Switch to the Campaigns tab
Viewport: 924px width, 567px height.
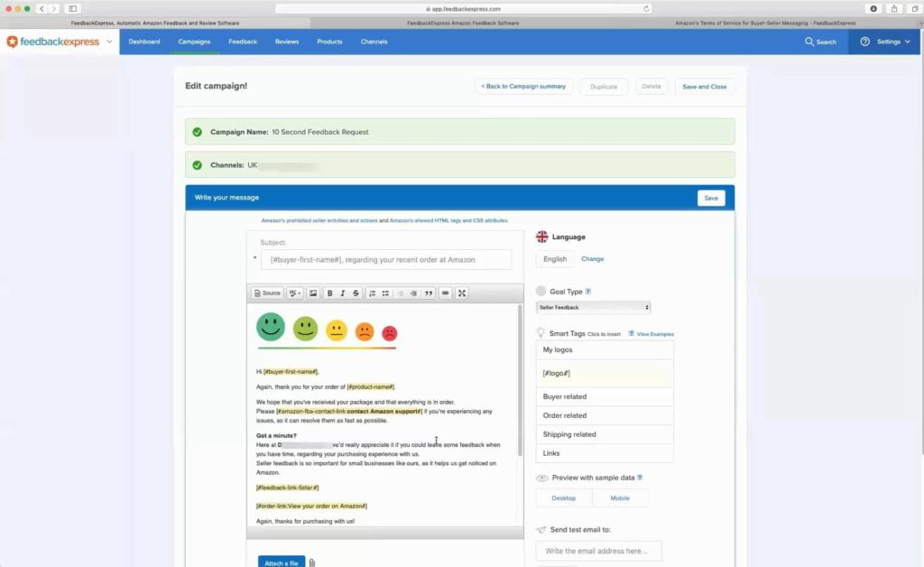coord(195,42)
